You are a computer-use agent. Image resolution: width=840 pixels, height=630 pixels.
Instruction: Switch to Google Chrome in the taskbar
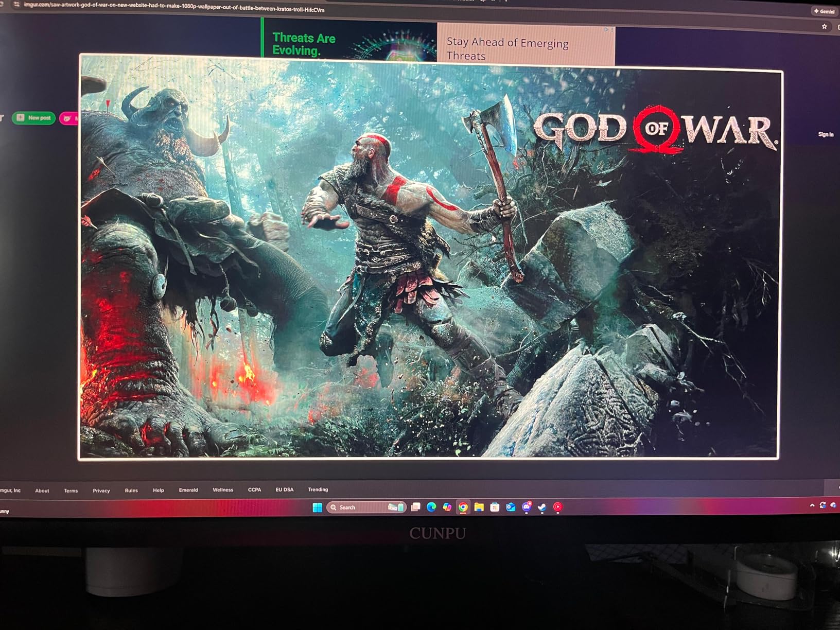pos(463,507)
